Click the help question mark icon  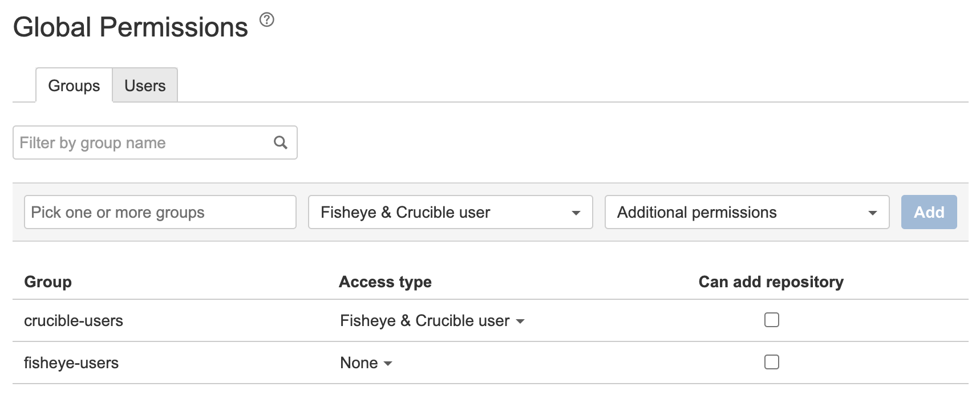[x=266, y=21]
